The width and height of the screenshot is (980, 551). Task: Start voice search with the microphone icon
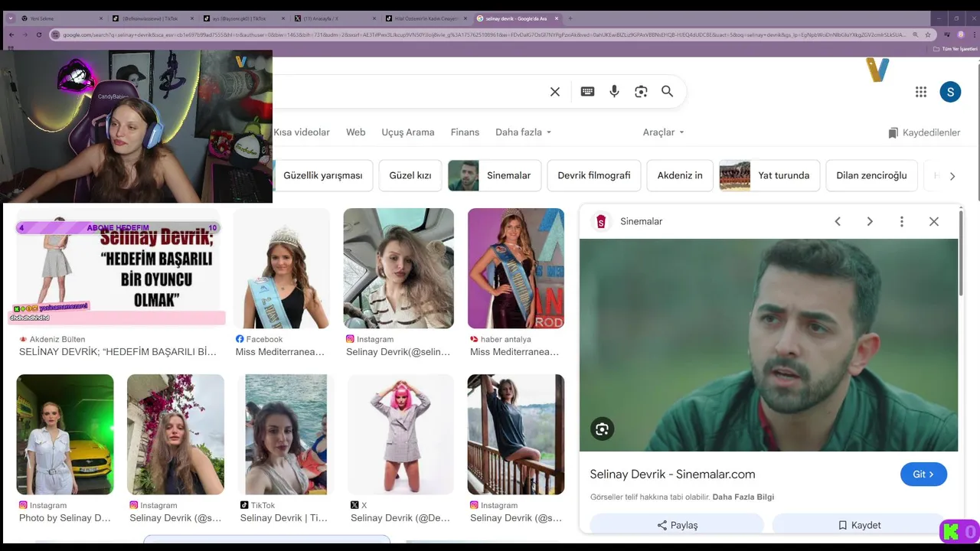(614, 92)
